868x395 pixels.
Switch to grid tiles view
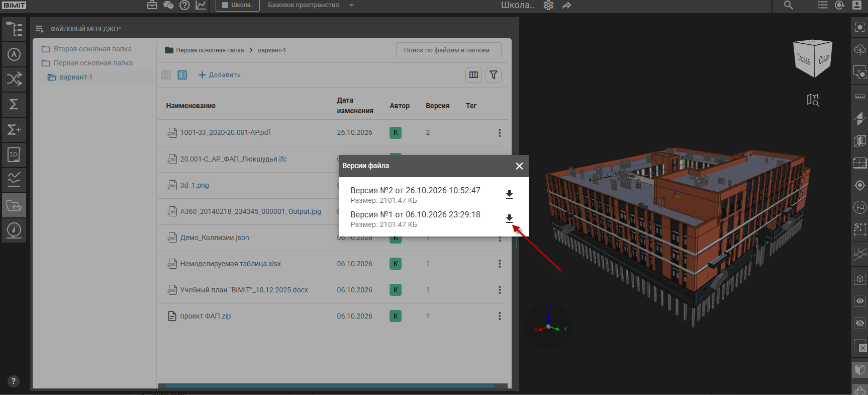click(166, 75)
